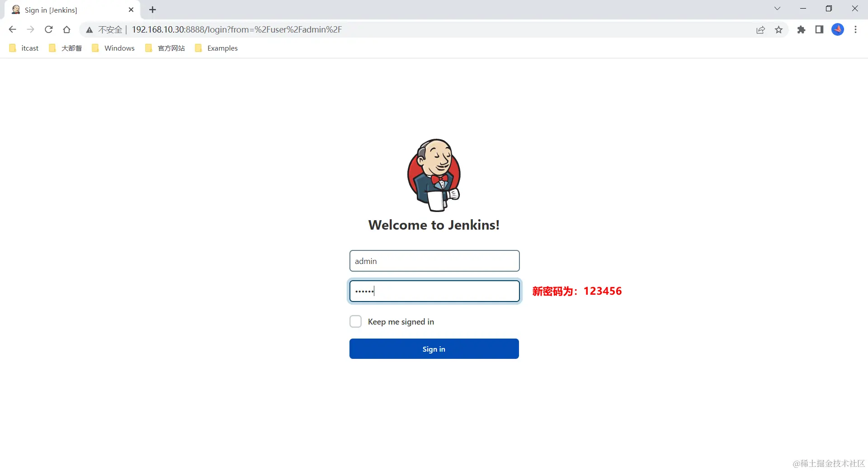Minimize the browser window

tap(803, 9)
